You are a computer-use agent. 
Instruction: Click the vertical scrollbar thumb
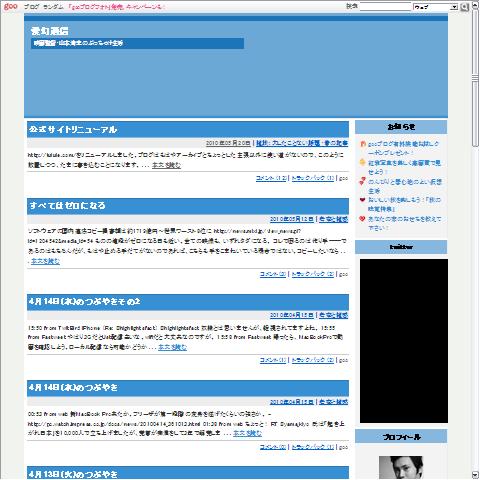click(475, 79)
